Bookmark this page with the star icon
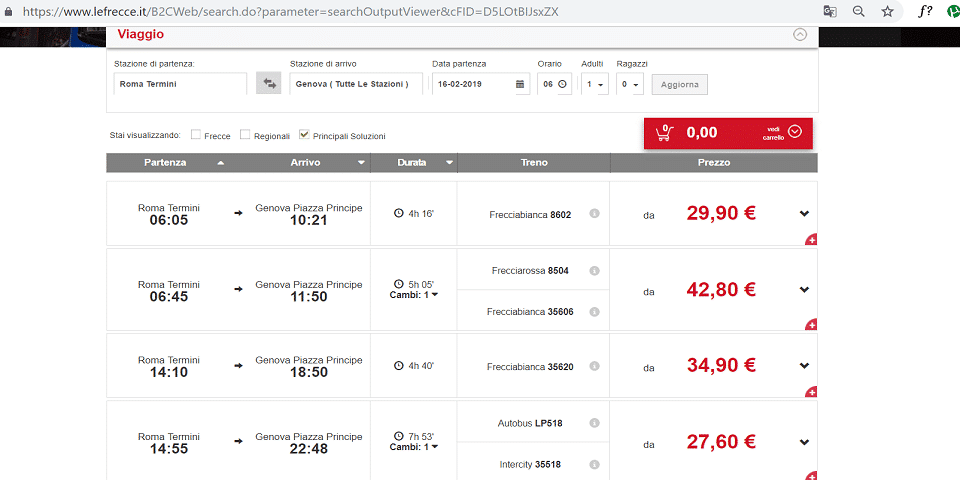This screenshot has width=960, height=480. coord(888,12)
